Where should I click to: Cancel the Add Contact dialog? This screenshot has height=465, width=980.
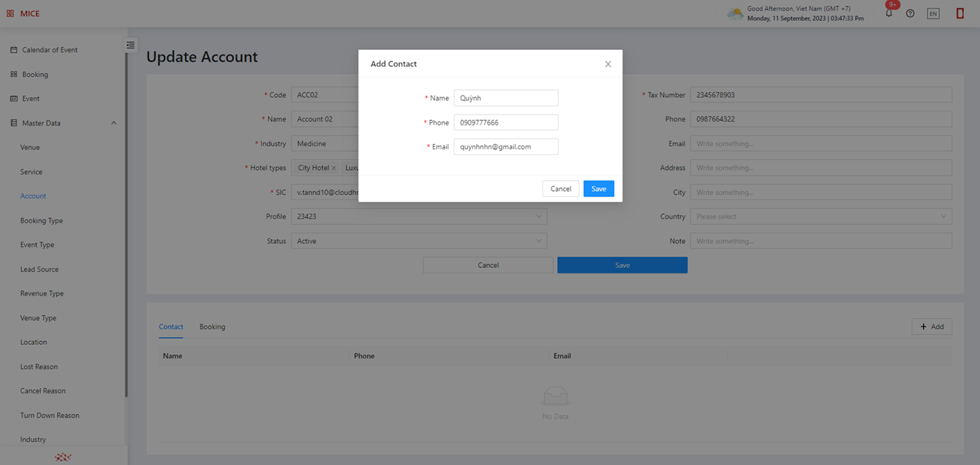coord(561,189)
